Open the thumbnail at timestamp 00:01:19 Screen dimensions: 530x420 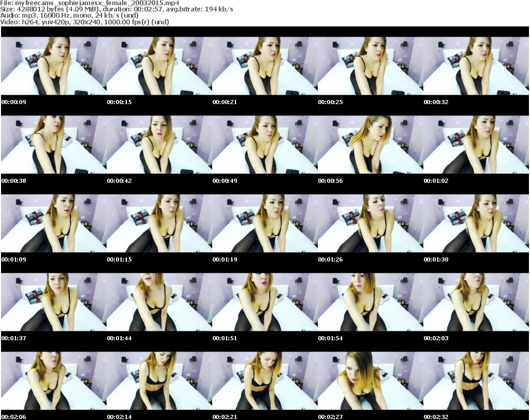[265, 224]
